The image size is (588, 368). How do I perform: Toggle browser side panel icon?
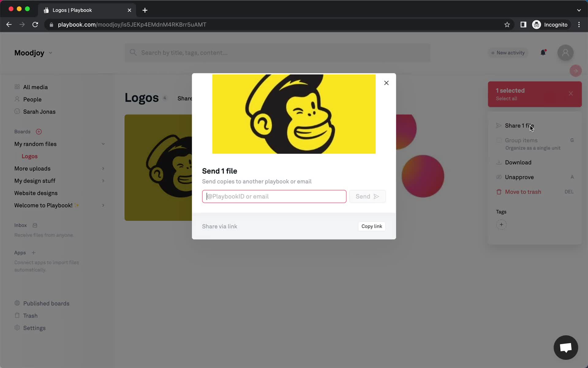tap(523, 25)
